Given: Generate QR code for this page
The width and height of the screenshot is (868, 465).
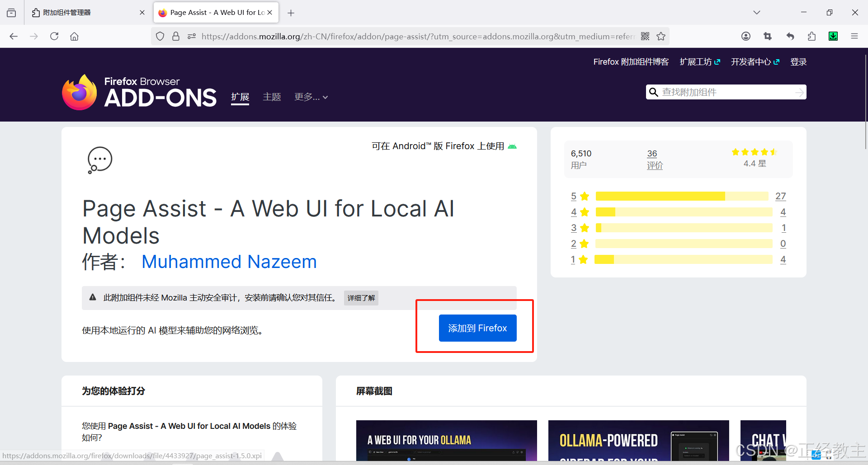Looking at the screenshot, I should pyautogui.click(x=645, y=36).
